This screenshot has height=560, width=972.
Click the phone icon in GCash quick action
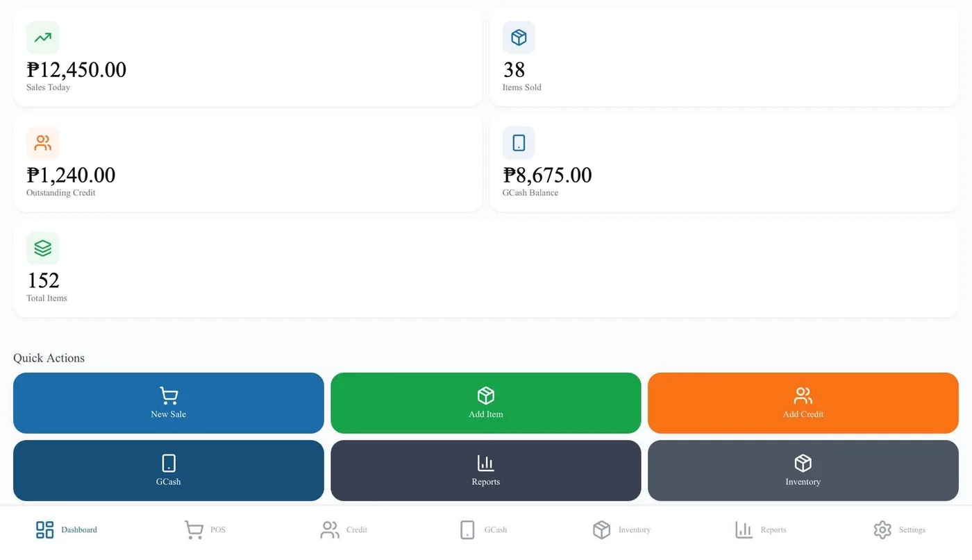pos(169,463)
